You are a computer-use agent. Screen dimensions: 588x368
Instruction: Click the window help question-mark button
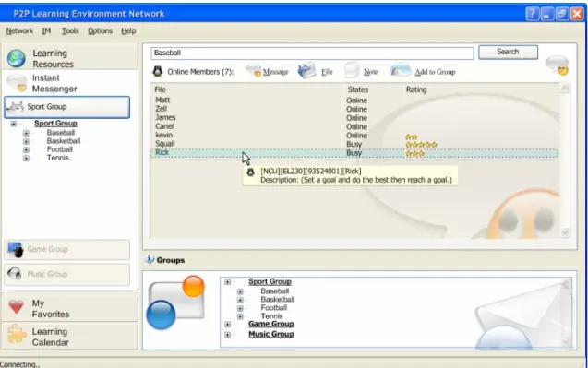coord(532,14)
